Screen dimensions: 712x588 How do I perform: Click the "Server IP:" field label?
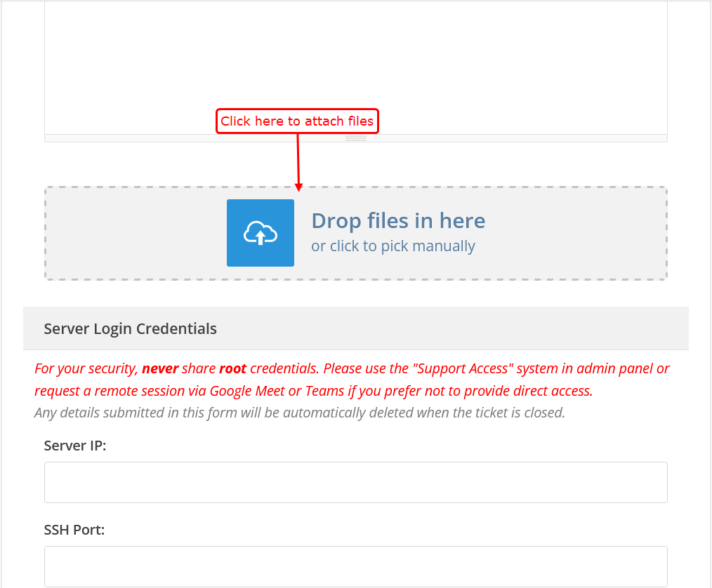click(x=75, y=446)
